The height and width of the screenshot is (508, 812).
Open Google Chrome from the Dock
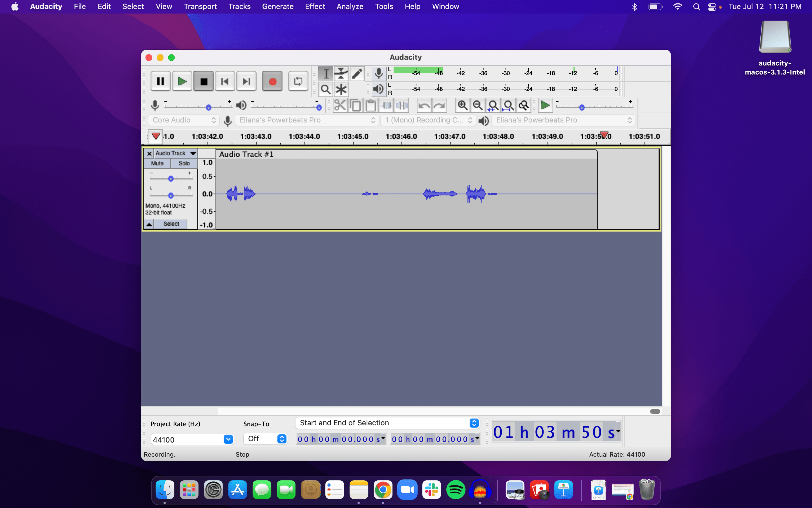(383, 490)
